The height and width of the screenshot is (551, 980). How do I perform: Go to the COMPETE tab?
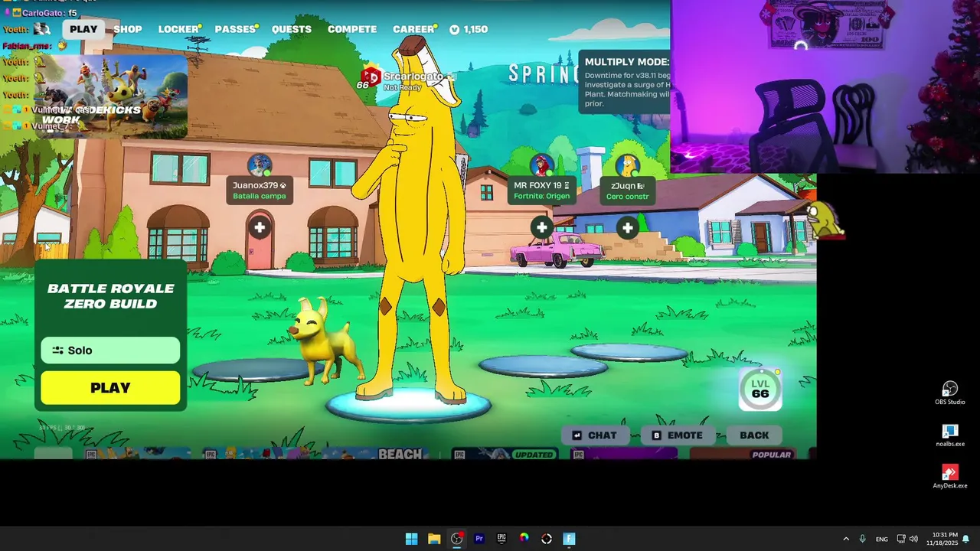(352, 29)
